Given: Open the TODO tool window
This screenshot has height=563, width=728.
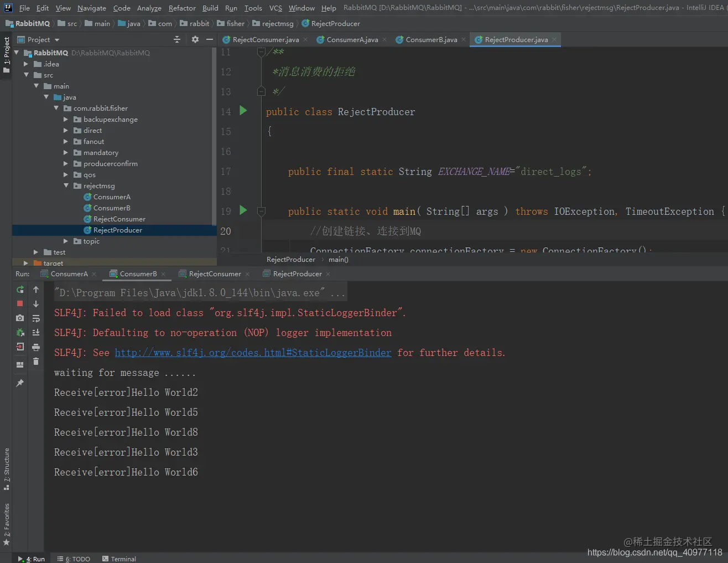Looking at the screenshot, I should click(74, 559).
